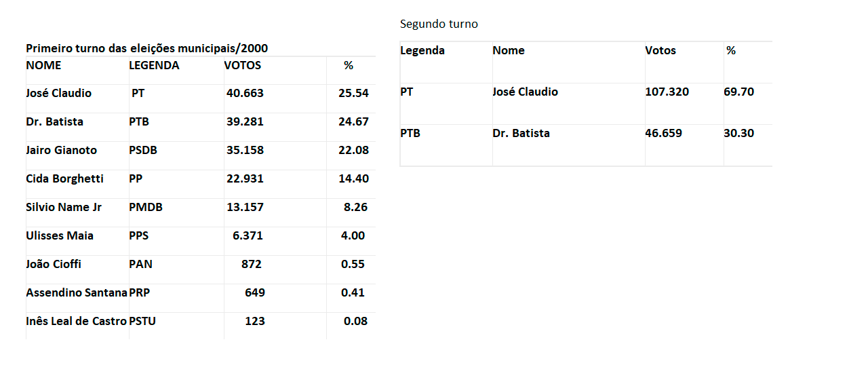
Task: Click the VOTOS header in first table
Action: point(243,65)
